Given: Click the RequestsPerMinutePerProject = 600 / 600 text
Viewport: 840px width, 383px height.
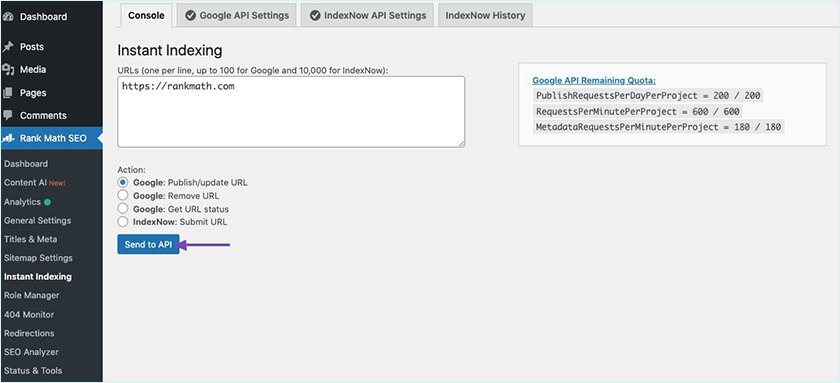Looking at the screenshot, I should pyautogui.click(x=638, y=111).
